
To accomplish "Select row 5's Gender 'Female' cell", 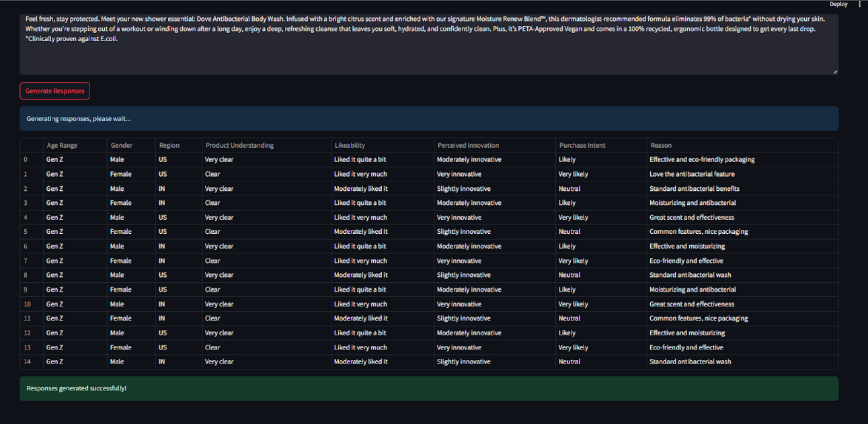I will [131, 232].
